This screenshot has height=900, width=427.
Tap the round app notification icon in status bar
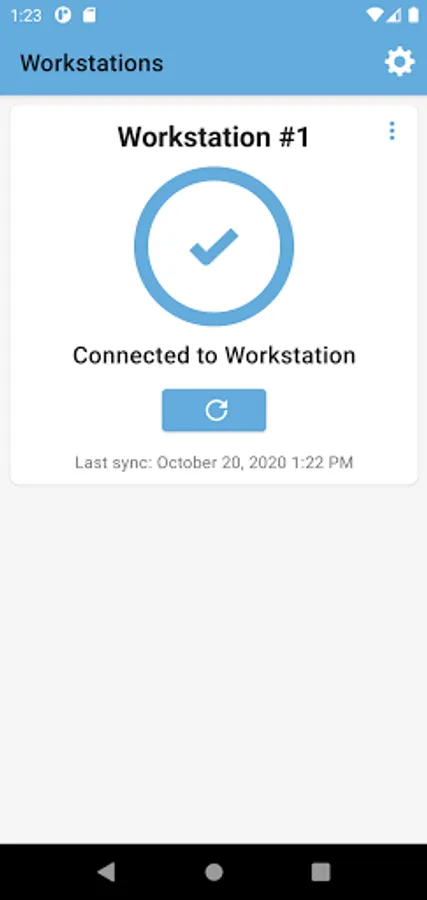pos(63,15)
